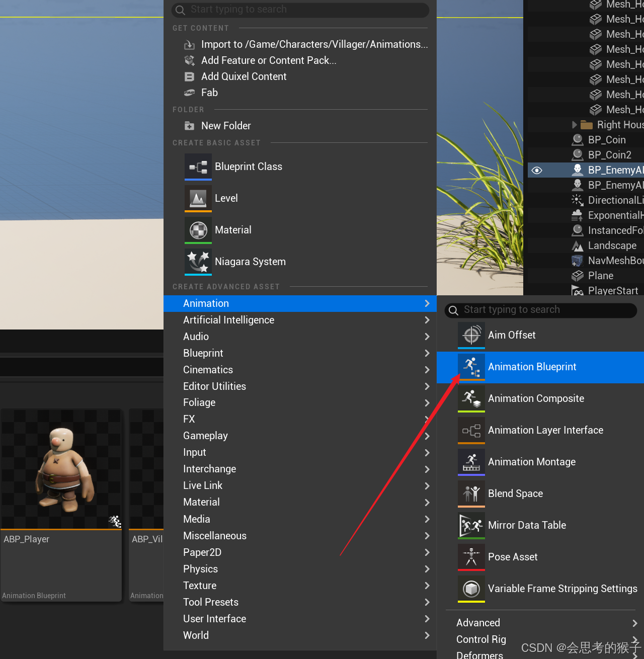Expand the World submenu arrow
The image size is (644, 659).
(x=427, y=635)
